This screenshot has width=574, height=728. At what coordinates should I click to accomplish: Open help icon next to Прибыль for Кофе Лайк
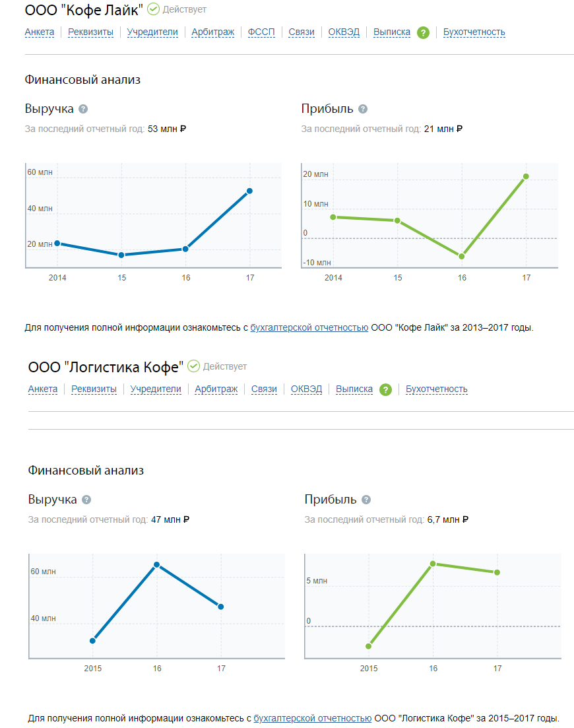point(363,109)
